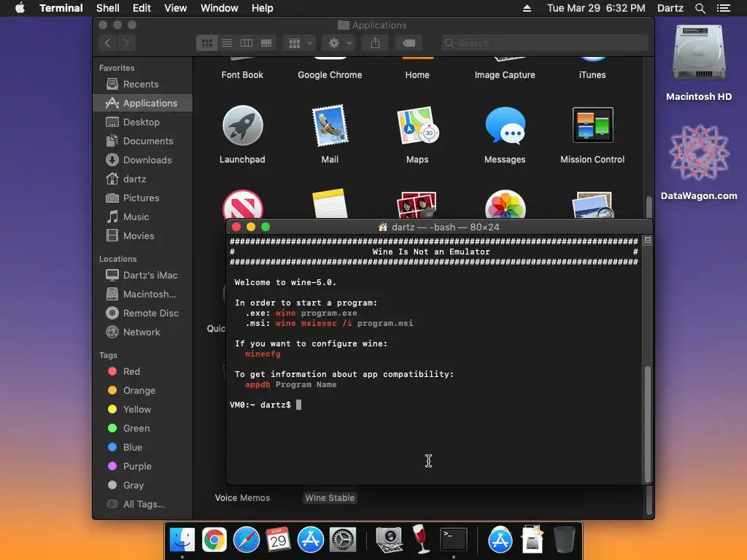This screenshot has height=560, width=747.
Task: Open the Terminal menu
Action: (61, 8)
